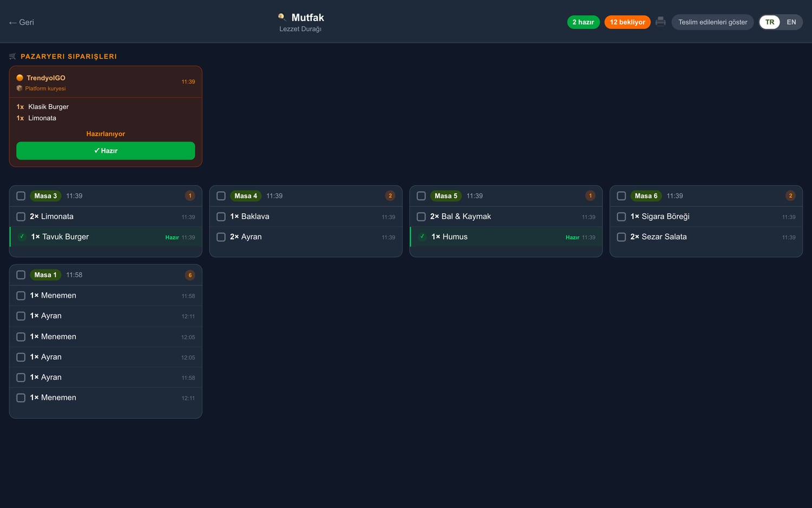The image size is (812, 508).
Task: Check the 1× Ayran item from 11:58
Action: tap(21, 377)
